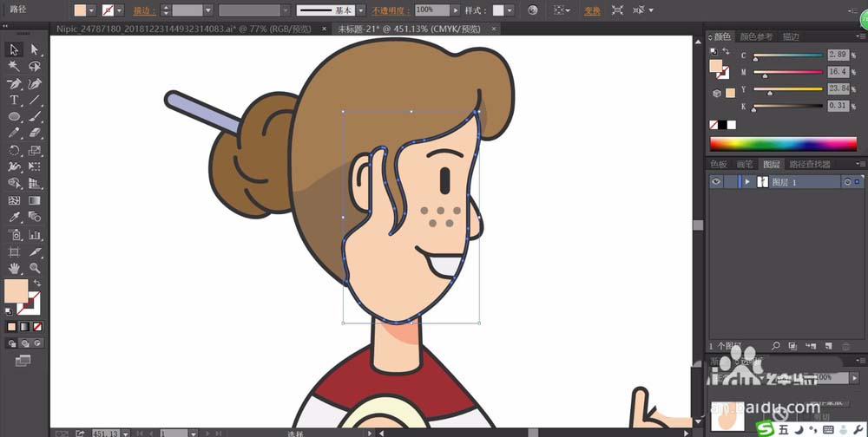Enable Draw Inside mode
The height and width of the screenshot is (437, 868).
(x=37, y=343)
